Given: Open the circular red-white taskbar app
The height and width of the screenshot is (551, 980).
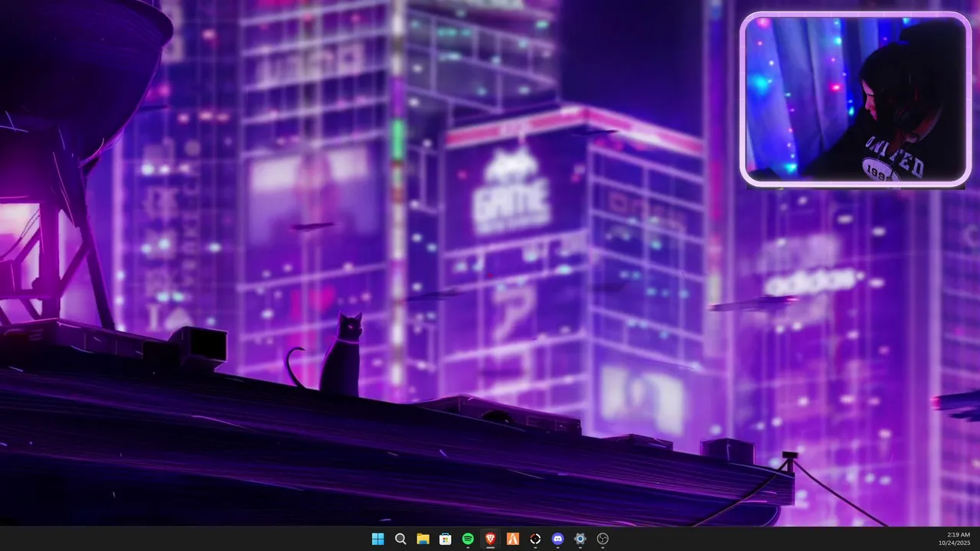Looking at the screenshot, I should [x=535, y=539].
